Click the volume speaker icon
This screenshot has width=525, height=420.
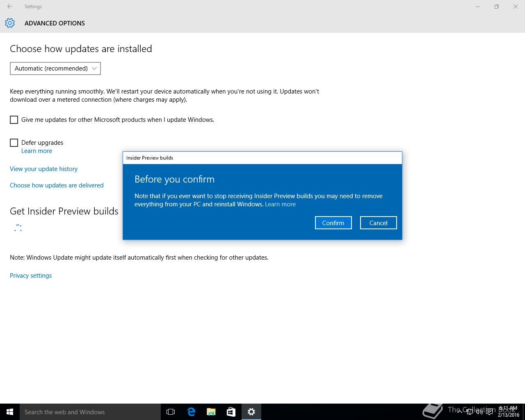point(479,412)
